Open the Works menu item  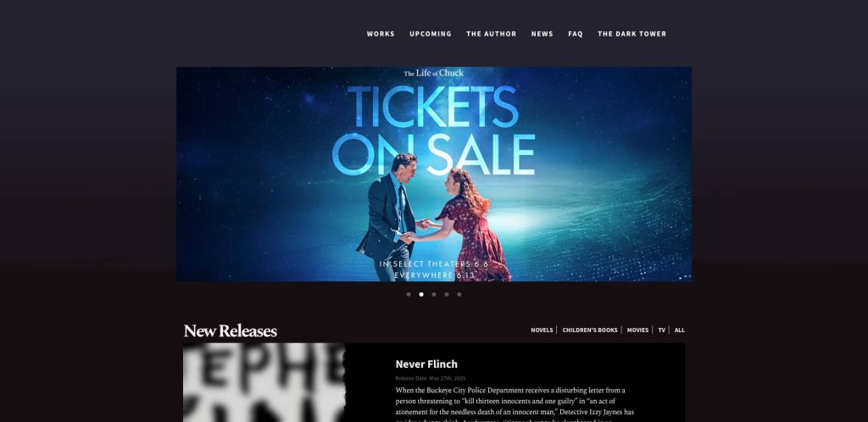[381, 34]
